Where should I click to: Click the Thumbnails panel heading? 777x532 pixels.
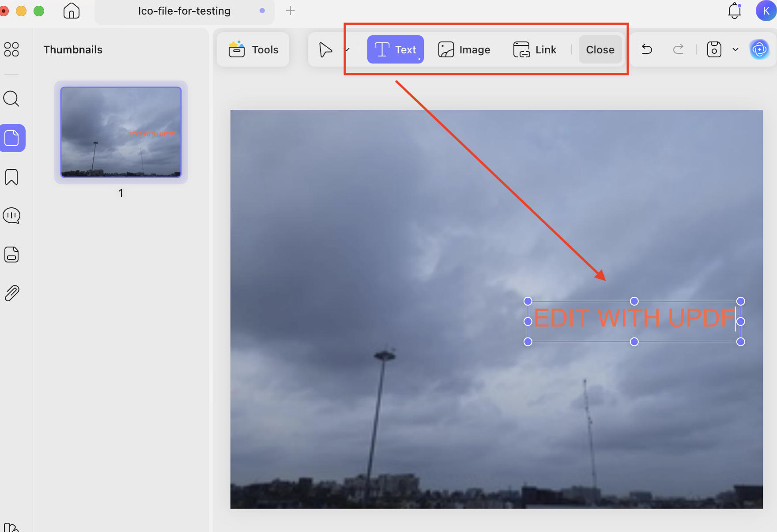pyautogui.click(x=73, y=50)
